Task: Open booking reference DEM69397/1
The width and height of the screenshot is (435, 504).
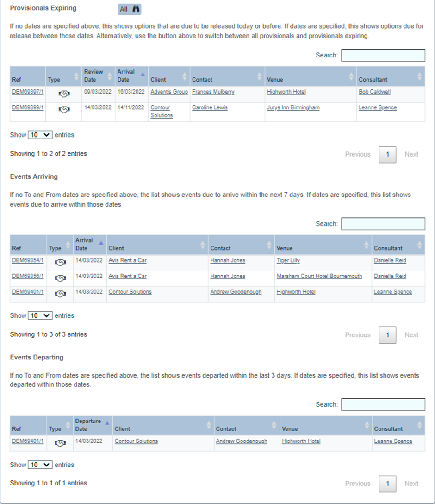Action: tap(28, 92)
